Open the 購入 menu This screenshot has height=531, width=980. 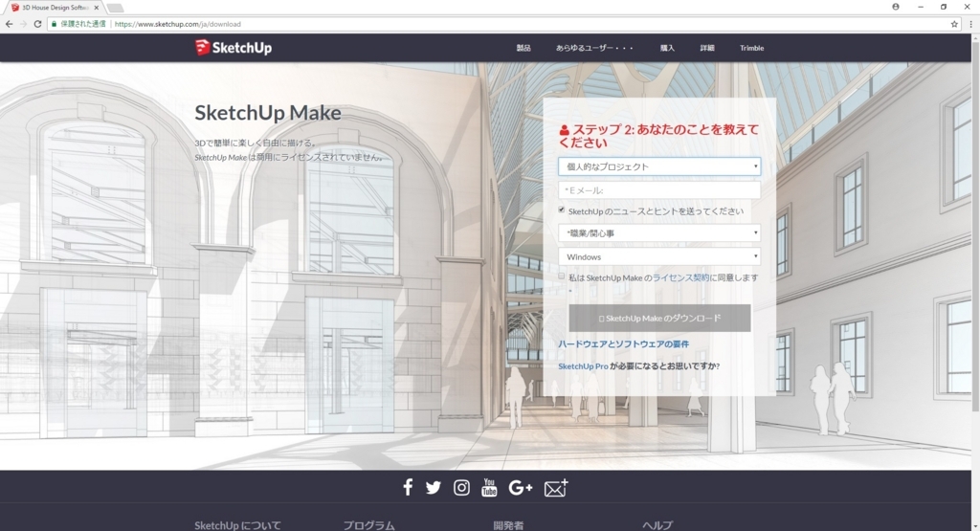click(x=667, y=48)
